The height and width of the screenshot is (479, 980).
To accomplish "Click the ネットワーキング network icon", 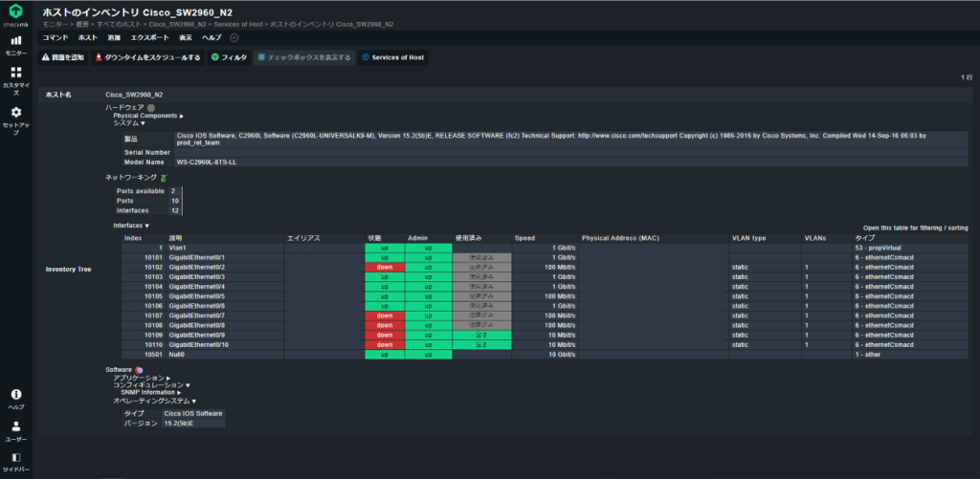I will pos(163,178).
